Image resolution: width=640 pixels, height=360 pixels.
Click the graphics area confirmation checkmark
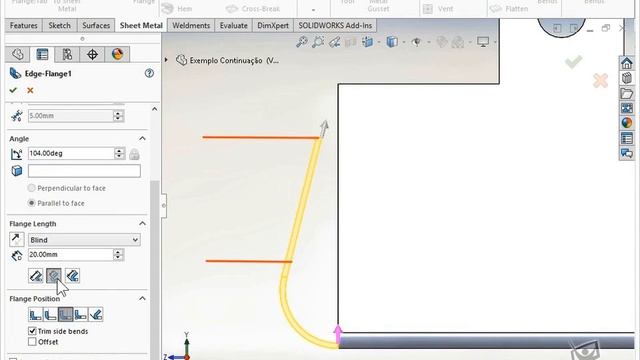pos(573,62)
